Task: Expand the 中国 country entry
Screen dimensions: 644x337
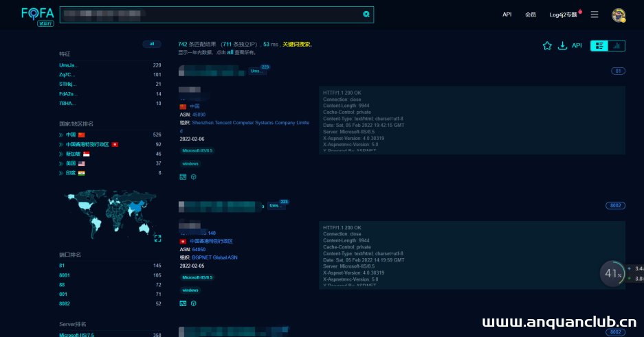Action: click(x=61, y=135)
